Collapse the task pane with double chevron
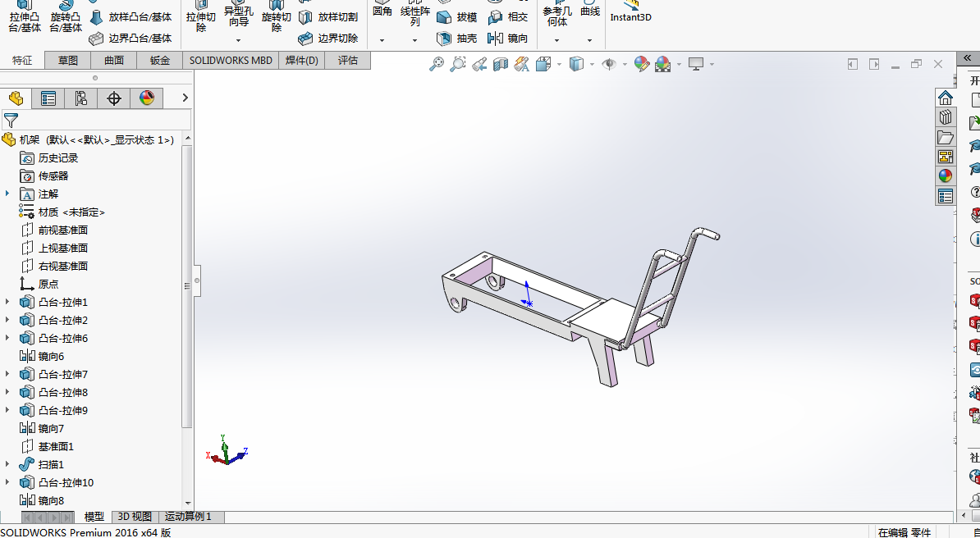The height and width of the screenshot is (538, 980). (x=968, y=57)
